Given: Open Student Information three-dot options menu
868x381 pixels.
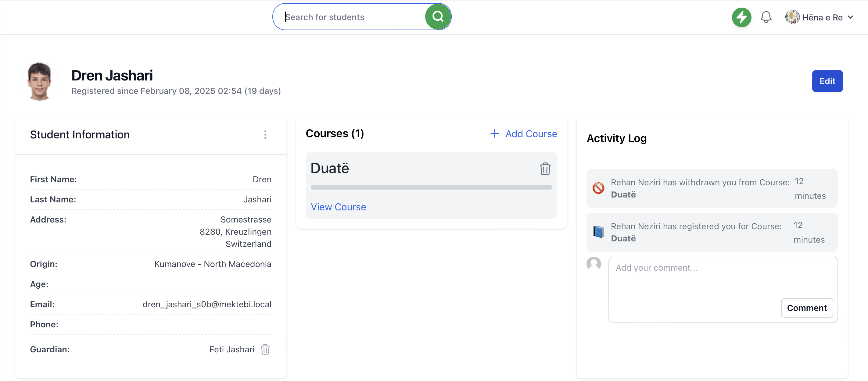Looking at the screenshot, I should 265,135.
